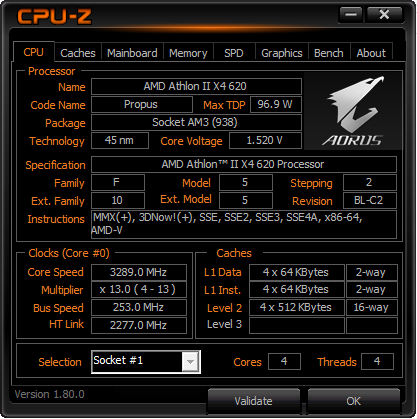
Task: Go to the Graphics tab
Action: tap(282, 53)
